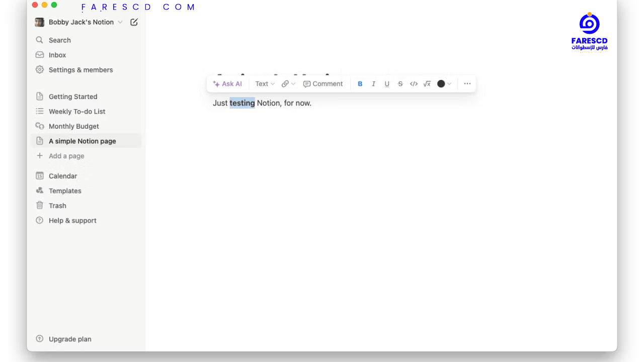Click the sparkle icon on Ask AI
This screenshot has width=644, height=362.
coord(216,84)
